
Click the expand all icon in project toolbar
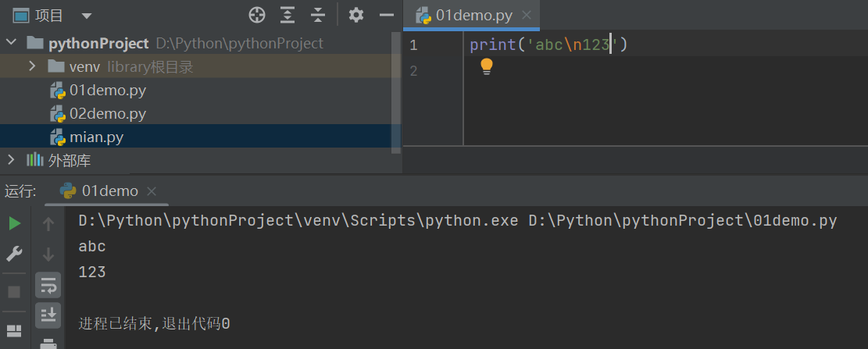pyautogui.click(x=288, y=15)
